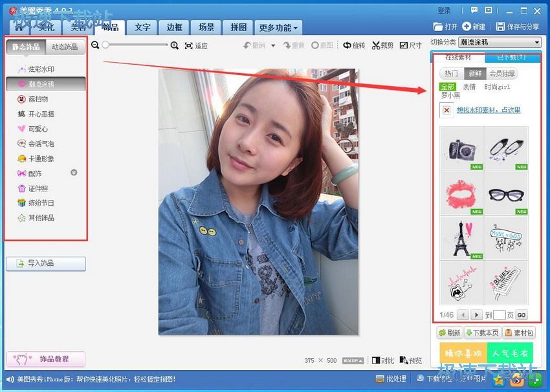Click the page number input field
Image resolution: width=550 pixels, height=392 pixels.
point(499,315)
